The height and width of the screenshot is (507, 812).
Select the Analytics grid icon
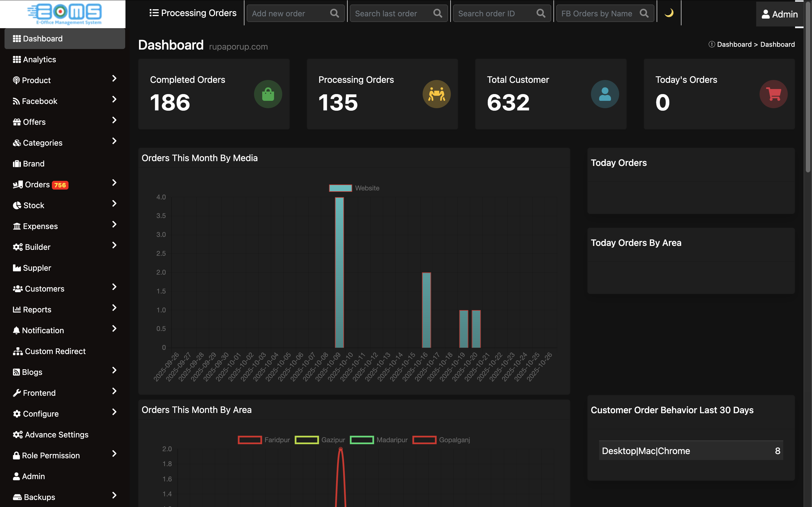(x=17, y=59)
